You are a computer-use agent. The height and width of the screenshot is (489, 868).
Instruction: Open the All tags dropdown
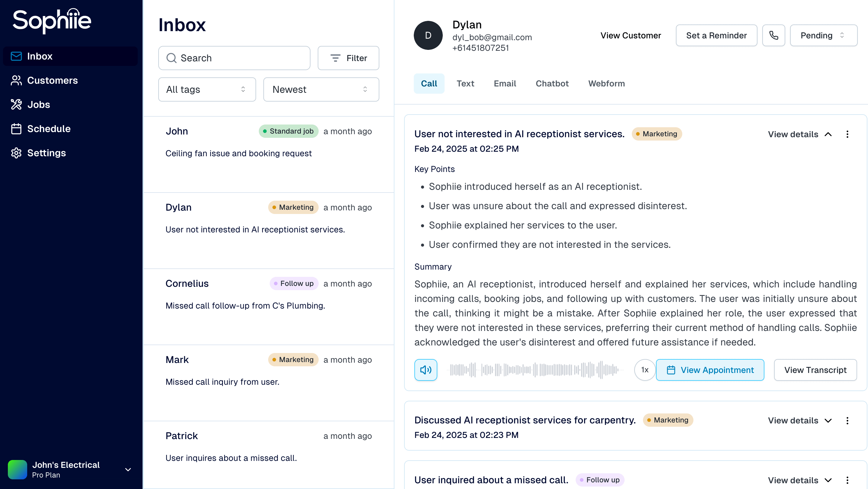click(x=207, y=89)
